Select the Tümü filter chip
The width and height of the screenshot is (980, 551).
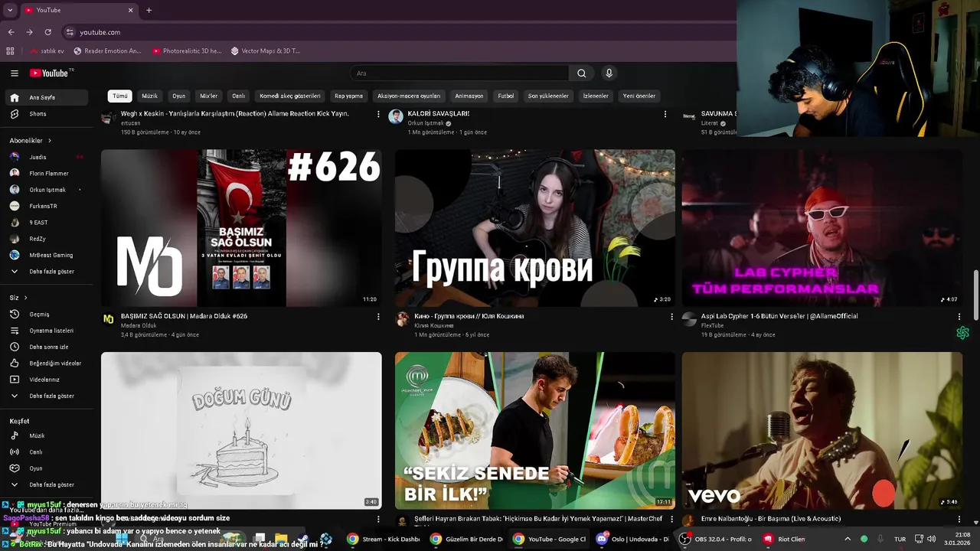point(120,96)
